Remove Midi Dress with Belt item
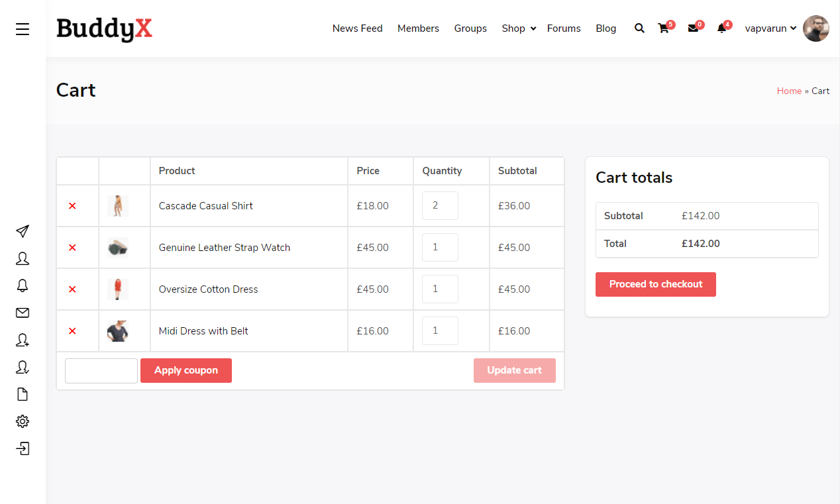Image resolution: width=840 pixels, height=504 pixels. pos(72,331)
